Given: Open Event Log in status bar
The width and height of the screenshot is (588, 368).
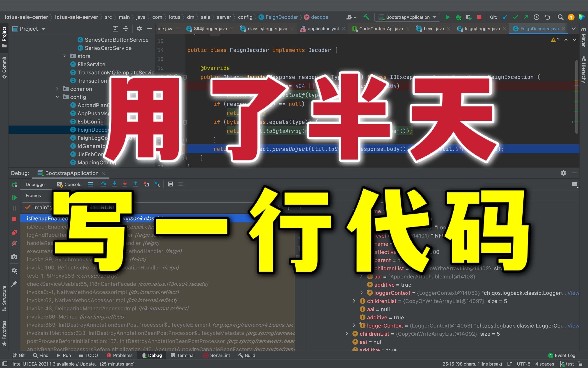Looking at the screenshot, I should 562,355.
